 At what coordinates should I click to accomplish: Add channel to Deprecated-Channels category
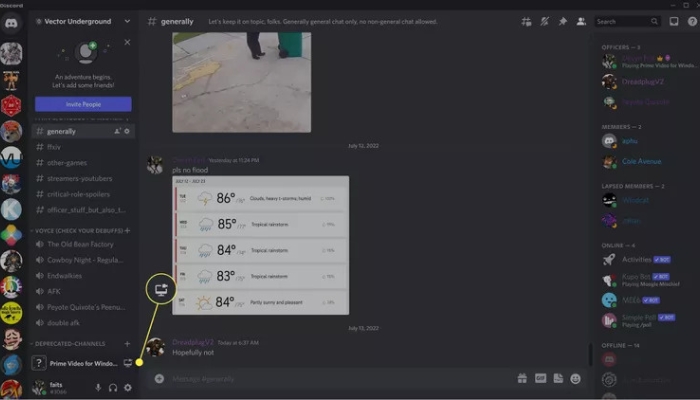coord(128,343)
